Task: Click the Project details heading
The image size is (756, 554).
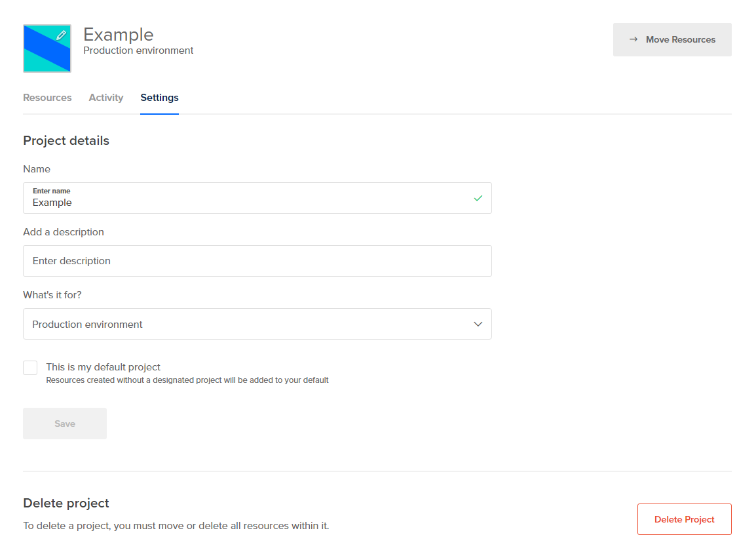Action: pos(66,140)
